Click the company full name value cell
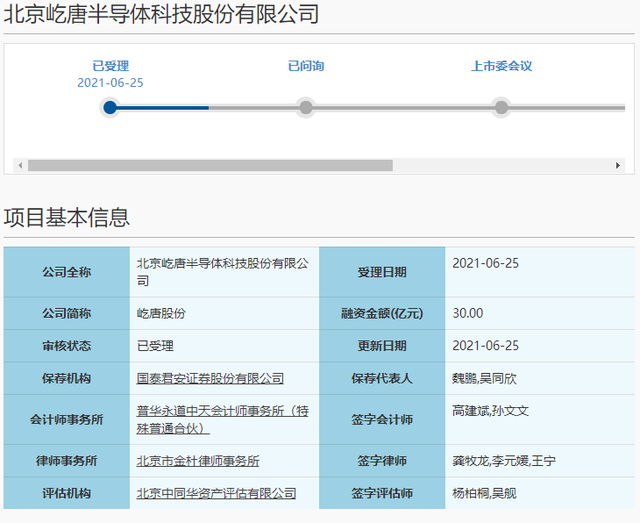The width and height of the screenshot is (640, 523). [224, 272]
